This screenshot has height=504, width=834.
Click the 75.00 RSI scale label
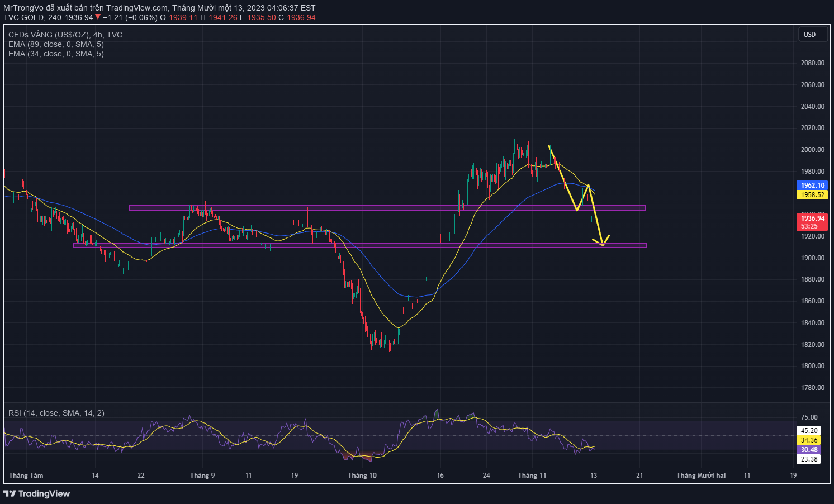[x=809, y=417]
